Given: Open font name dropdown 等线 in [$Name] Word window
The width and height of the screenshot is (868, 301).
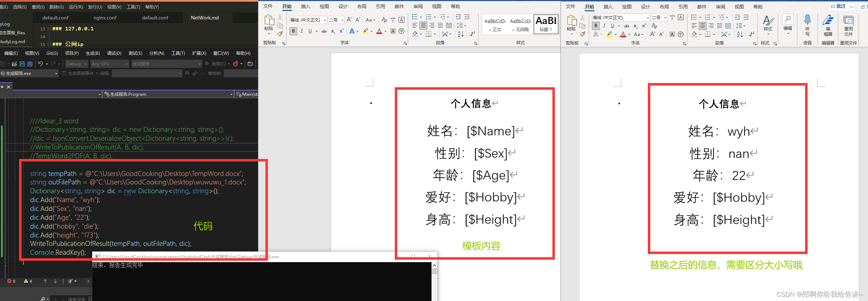Looking at the screenshot, I should [325, 20].
